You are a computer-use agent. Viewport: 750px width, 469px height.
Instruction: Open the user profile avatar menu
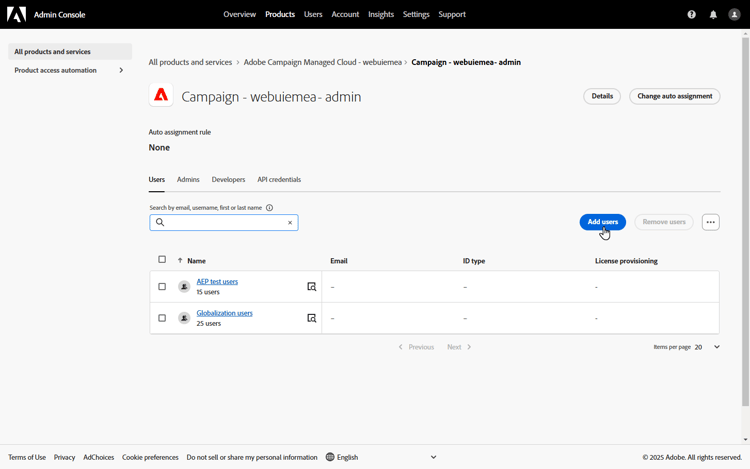pyautogui.click(x=735, y=15)
